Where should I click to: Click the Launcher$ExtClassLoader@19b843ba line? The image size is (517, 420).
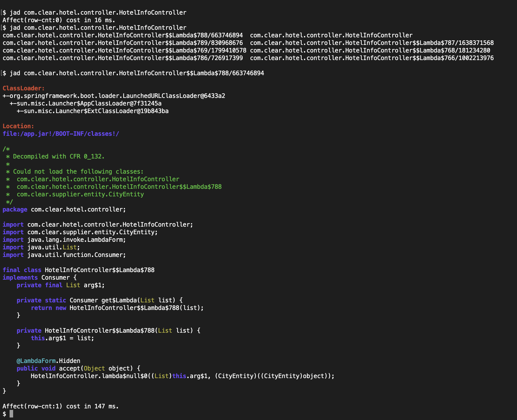(x=93, y=111)
